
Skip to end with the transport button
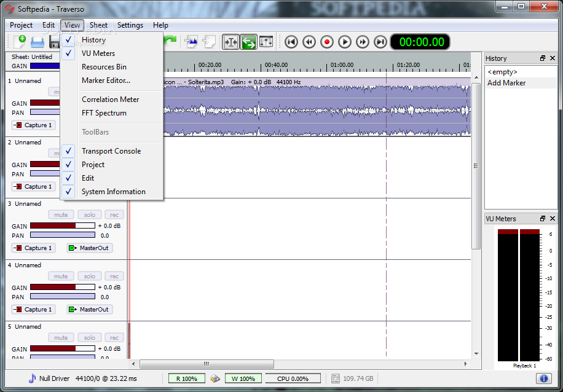[380, 42]
